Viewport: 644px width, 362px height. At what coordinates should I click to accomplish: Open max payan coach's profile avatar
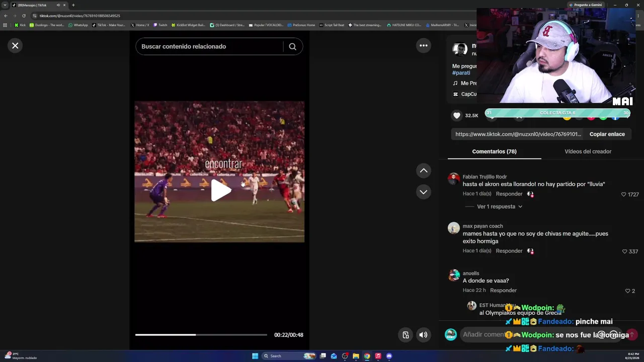pyautogui.click(x=454, y=228)
